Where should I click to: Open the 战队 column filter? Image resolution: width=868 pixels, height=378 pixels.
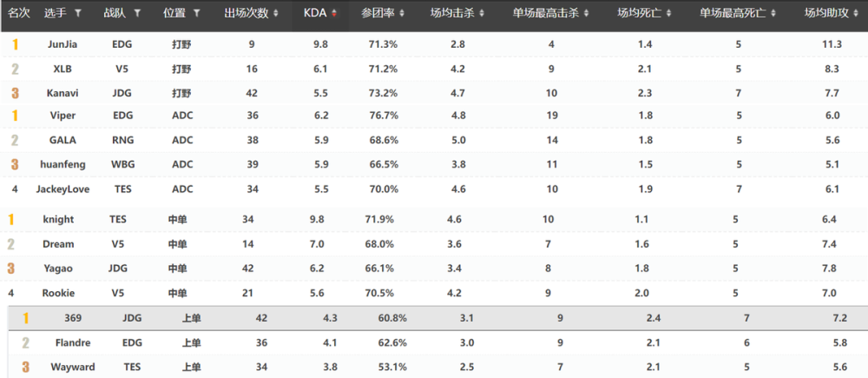[x=137, y=14]
